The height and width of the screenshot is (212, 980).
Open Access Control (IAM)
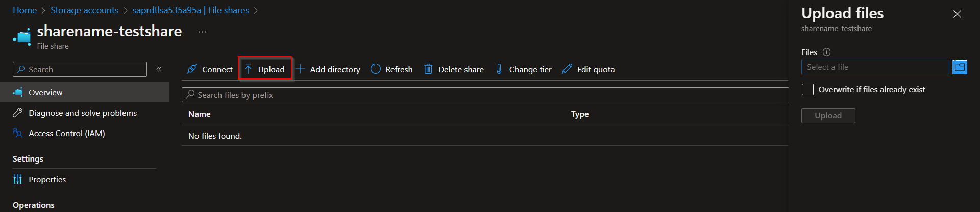[x=67, y=133]
